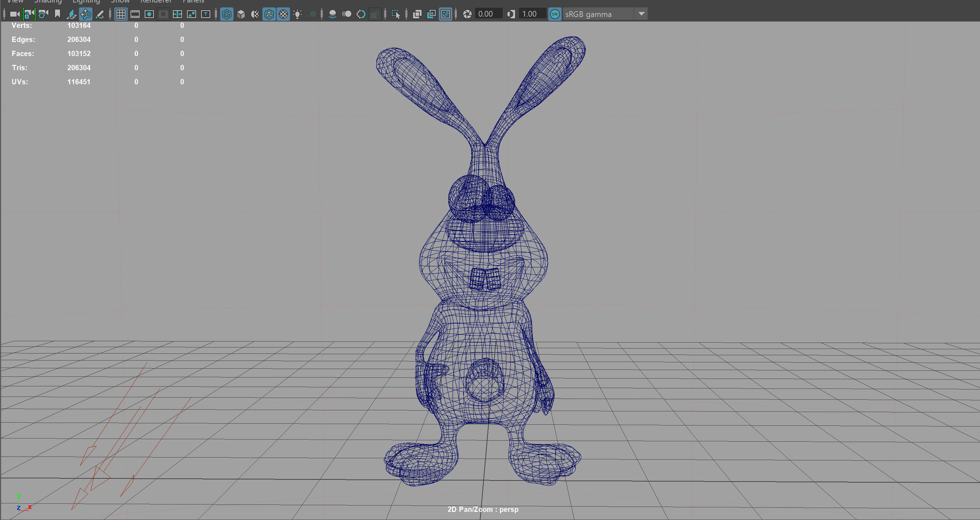Click the Bookmarks icon
Image resolution: width=980 pixels, height=520 pixels.
tap(58, 14)
